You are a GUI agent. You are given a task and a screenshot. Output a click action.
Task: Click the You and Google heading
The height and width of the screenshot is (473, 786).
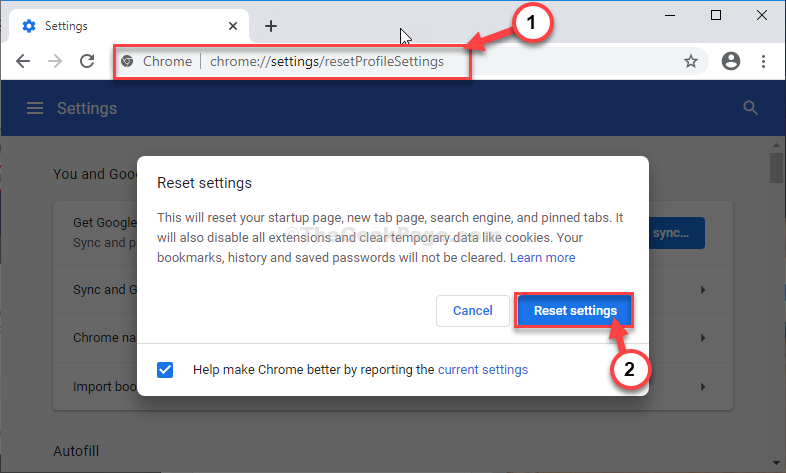click(95, 174)
